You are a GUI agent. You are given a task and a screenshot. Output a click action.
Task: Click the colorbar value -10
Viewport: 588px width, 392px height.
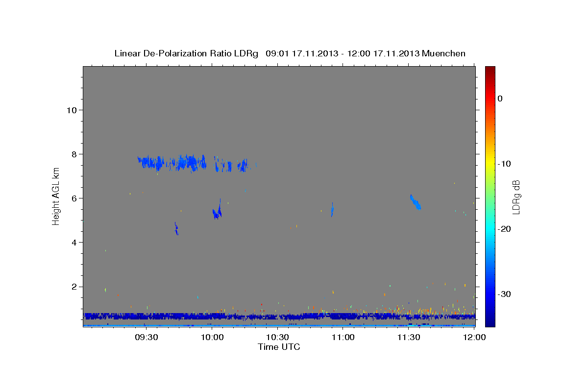(x=505, y=164)
